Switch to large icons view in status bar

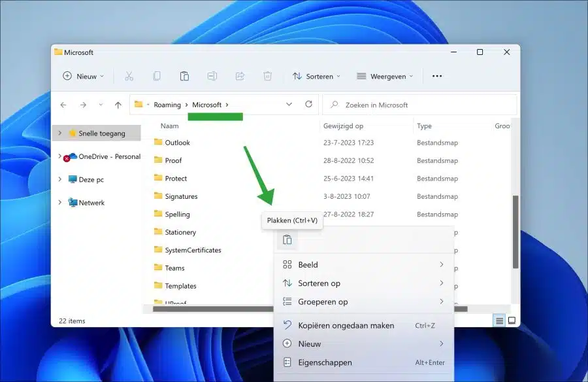click(x=512, y=321)
